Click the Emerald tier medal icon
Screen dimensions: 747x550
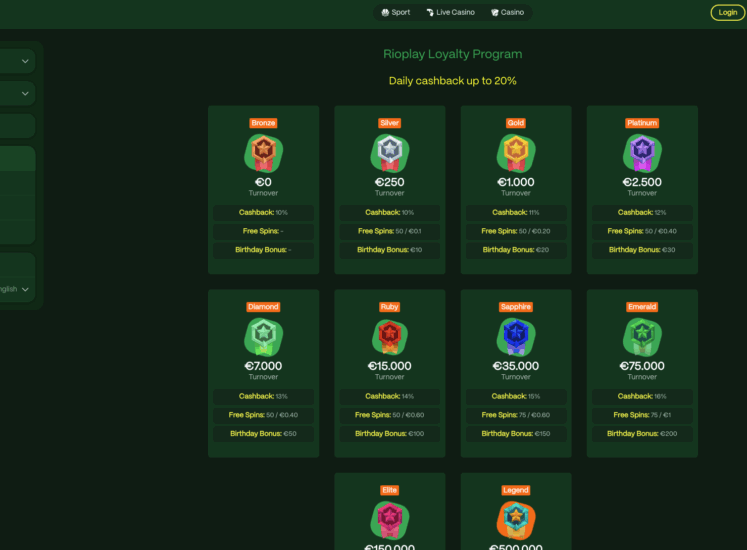coord(642,336)
